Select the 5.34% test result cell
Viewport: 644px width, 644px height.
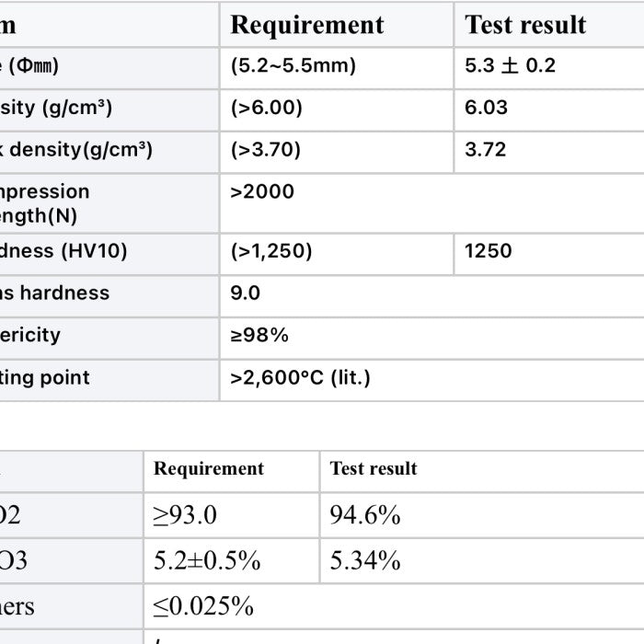coord(365,560)
